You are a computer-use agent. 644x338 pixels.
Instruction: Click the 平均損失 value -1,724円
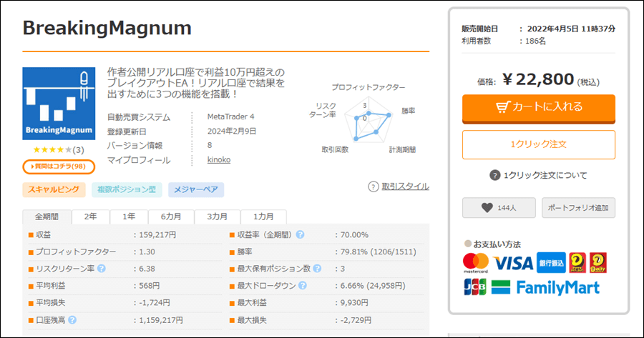coord(155,302)
